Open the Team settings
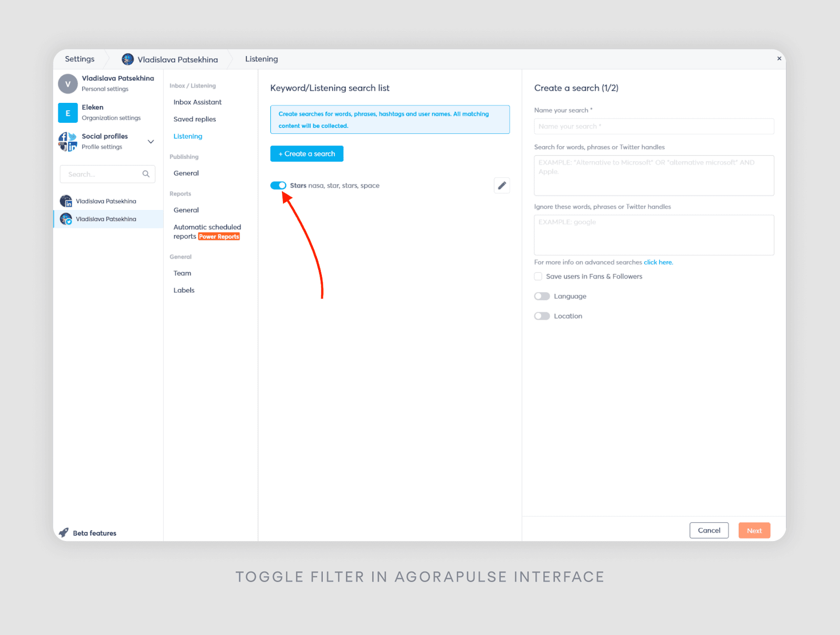The image size is (840, 635). point(182,273)
